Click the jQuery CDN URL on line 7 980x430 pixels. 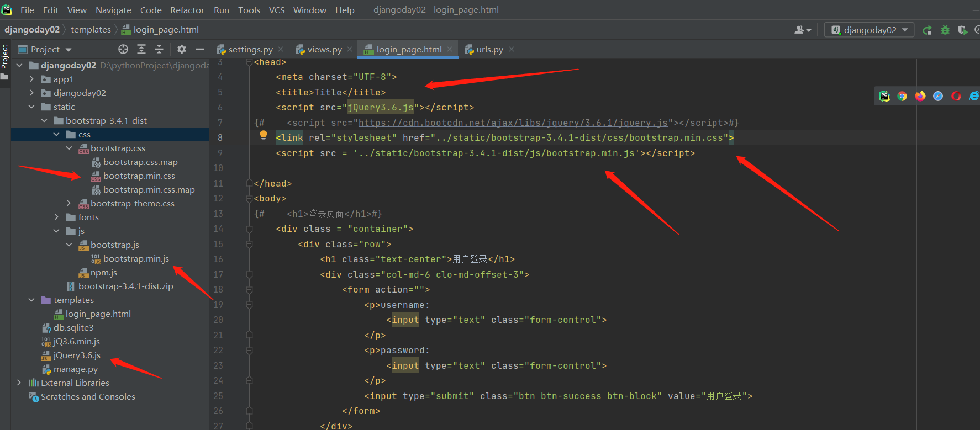(x=513, y=123)
